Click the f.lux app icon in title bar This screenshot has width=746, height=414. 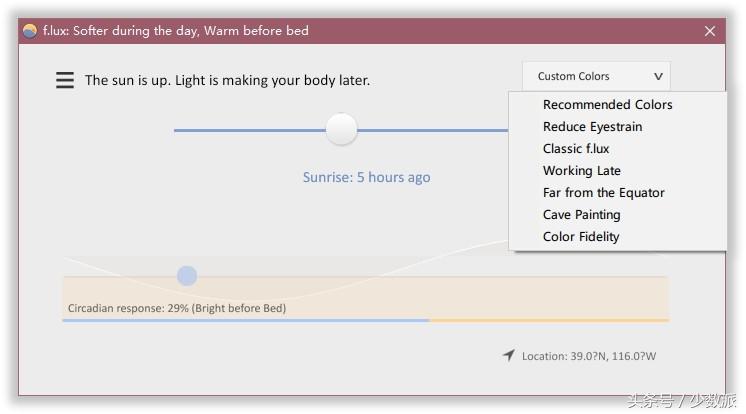pyautogui.click(x=30, y=31)
